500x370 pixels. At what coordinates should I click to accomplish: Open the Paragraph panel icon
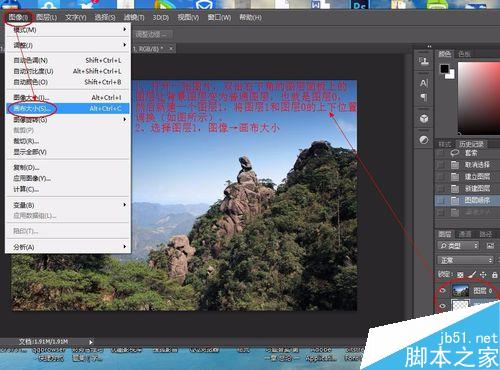(424, 97)
